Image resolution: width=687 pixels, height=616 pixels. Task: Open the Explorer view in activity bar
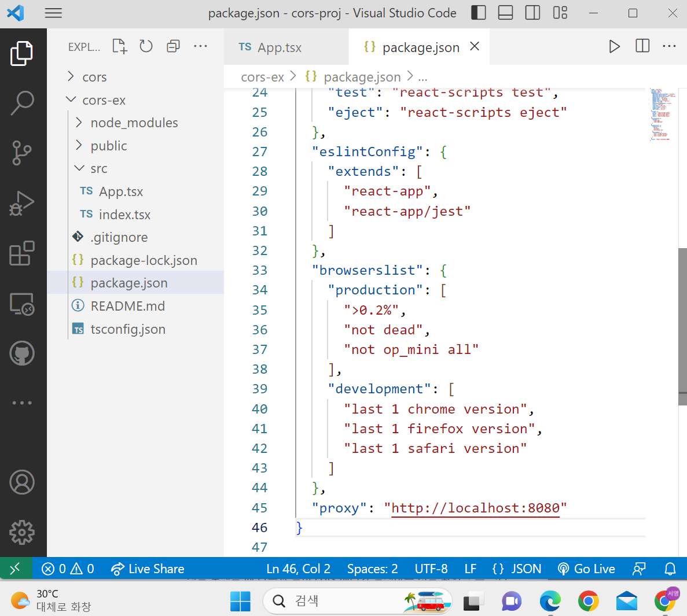(x=22, y=53)
